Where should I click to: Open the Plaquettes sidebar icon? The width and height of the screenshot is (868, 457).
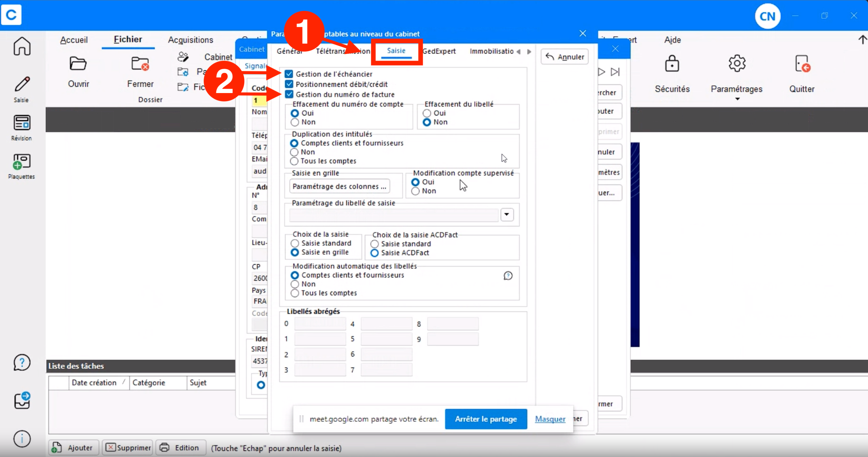(x=22, y=162)
